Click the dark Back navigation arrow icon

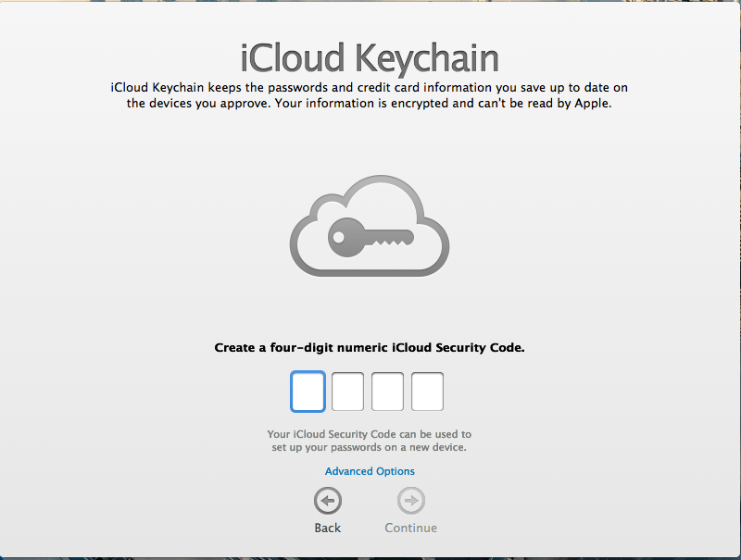pyautogui.click(x=327, y=501)
